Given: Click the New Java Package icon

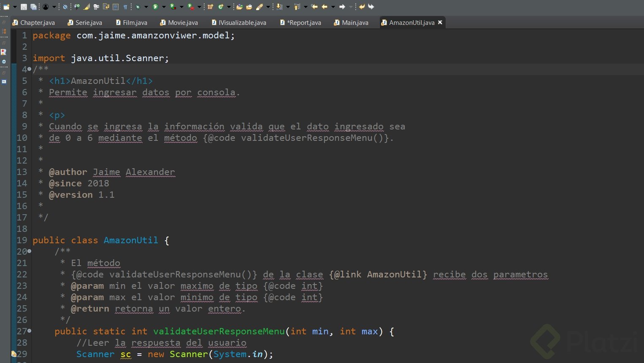Looking at the screenshot, I should pos(210,7).
